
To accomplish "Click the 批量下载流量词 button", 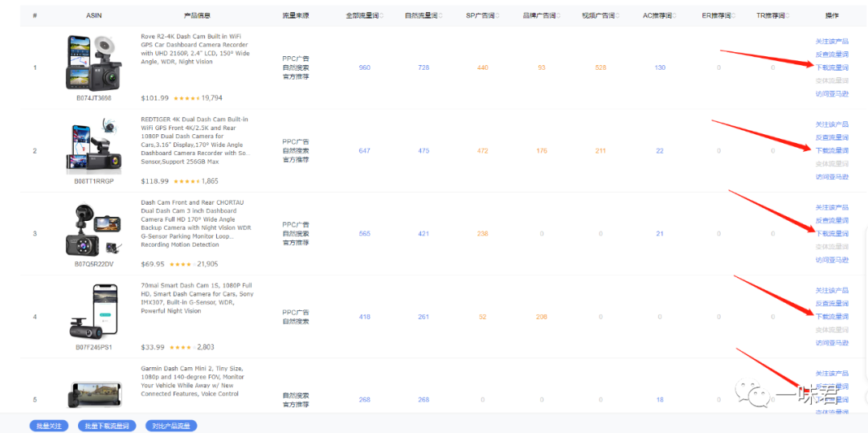I will 107,426.
